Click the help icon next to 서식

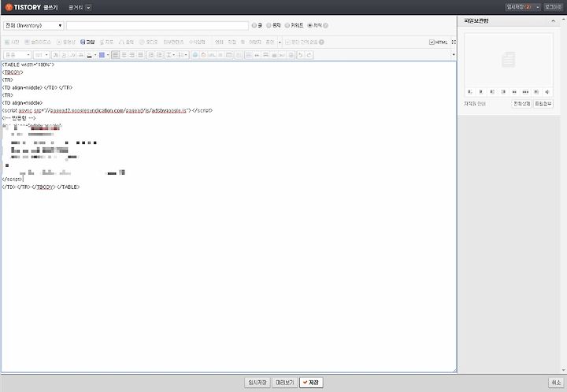pos(325,26)
